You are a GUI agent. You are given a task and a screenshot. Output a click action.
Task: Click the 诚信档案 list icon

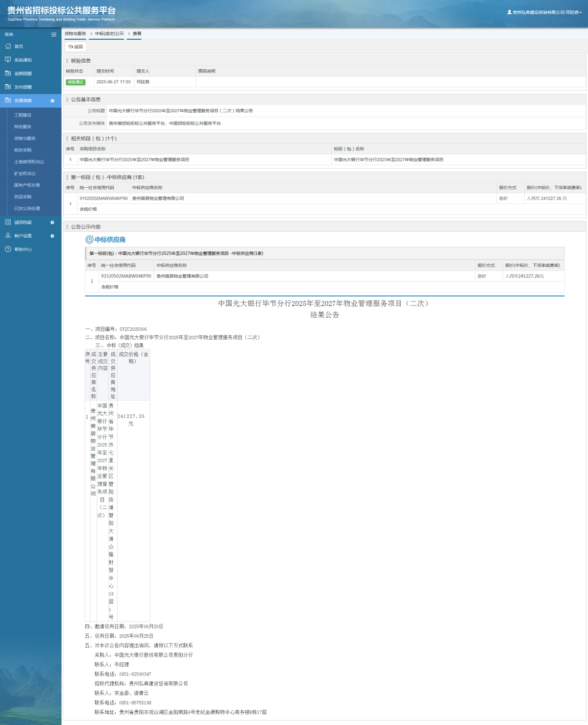(8, 222)
